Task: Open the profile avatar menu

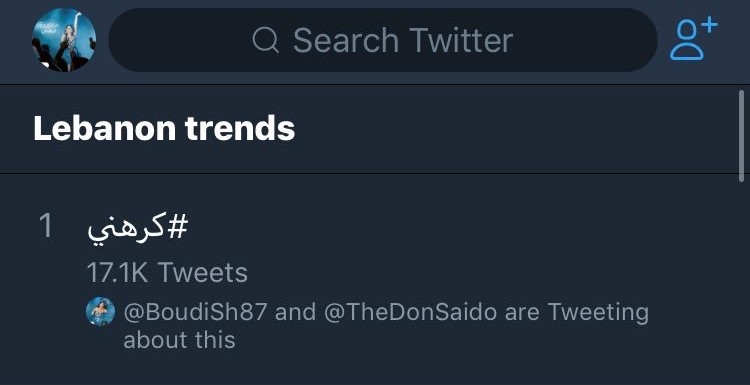Action: tap(64, 40)
